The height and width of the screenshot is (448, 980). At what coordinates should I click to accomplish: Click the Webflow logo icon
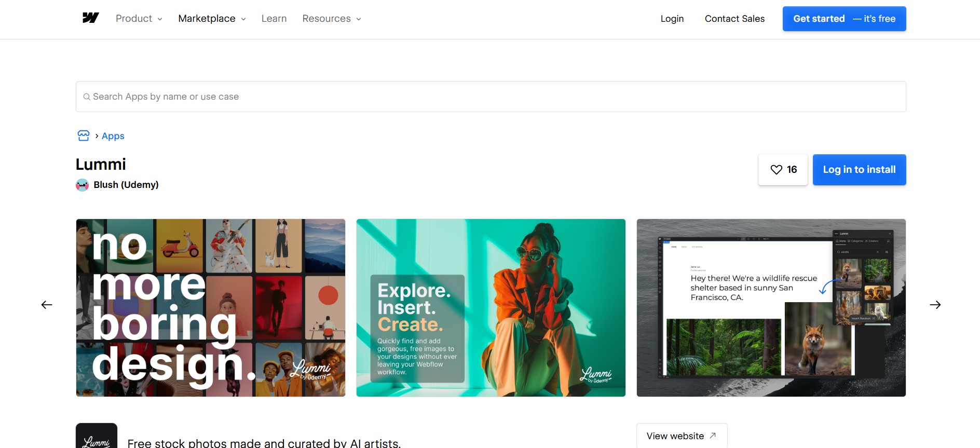coord(91,18)
